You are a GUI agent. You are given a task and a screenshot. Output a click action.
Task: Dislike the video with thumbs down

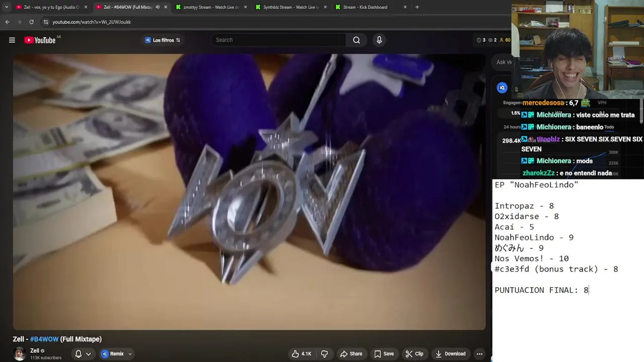325,354
